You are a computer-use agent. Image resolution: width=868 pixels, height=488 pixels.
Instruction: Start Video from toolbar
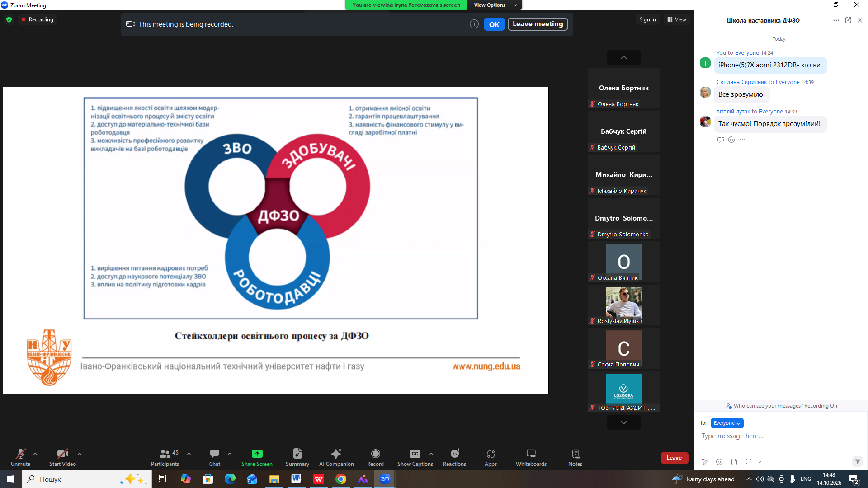[62, 457]
